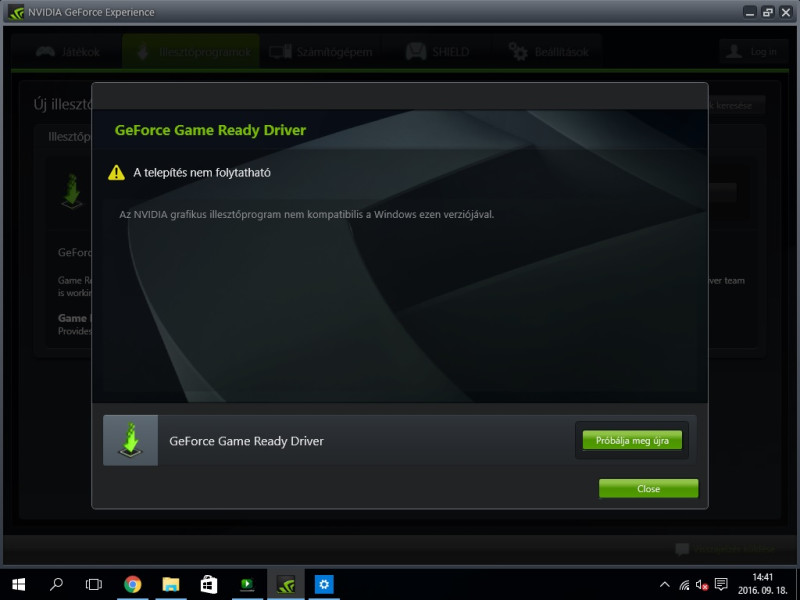Screen dimensions: 800x600
Task: Open the green media player taskbar app
Action: 247,584
